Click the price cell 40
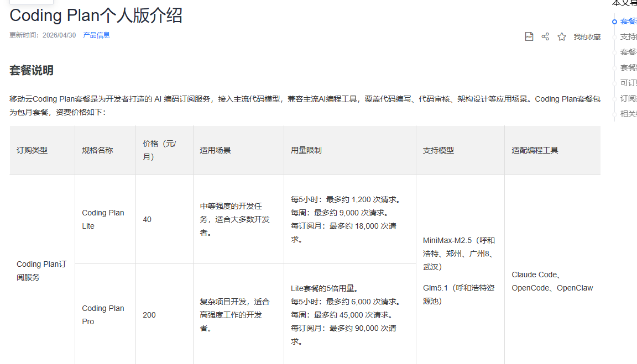Viewport: 637px width, 364px height. [165, 219]
